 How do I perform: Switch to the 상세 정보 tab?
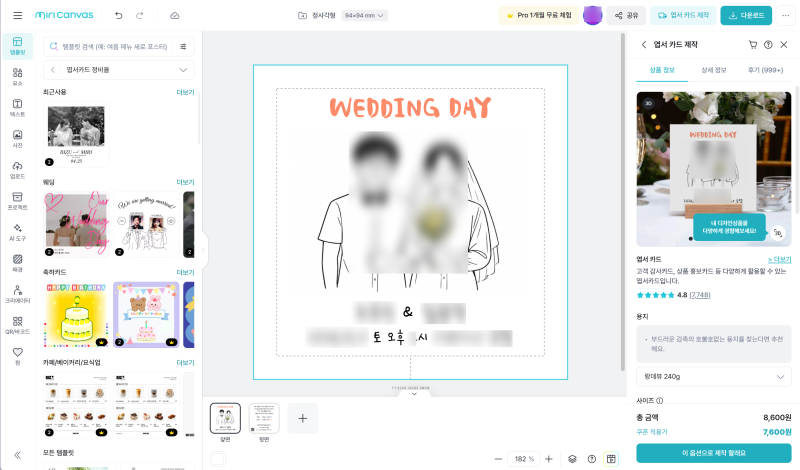[713, 70]
